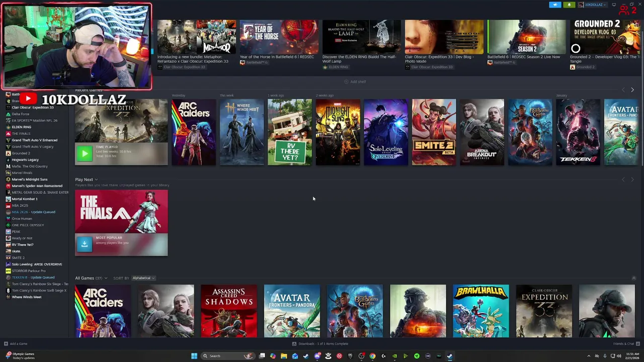Open Grounded 2 Developer Vlog 03 news

click(606, 44)
